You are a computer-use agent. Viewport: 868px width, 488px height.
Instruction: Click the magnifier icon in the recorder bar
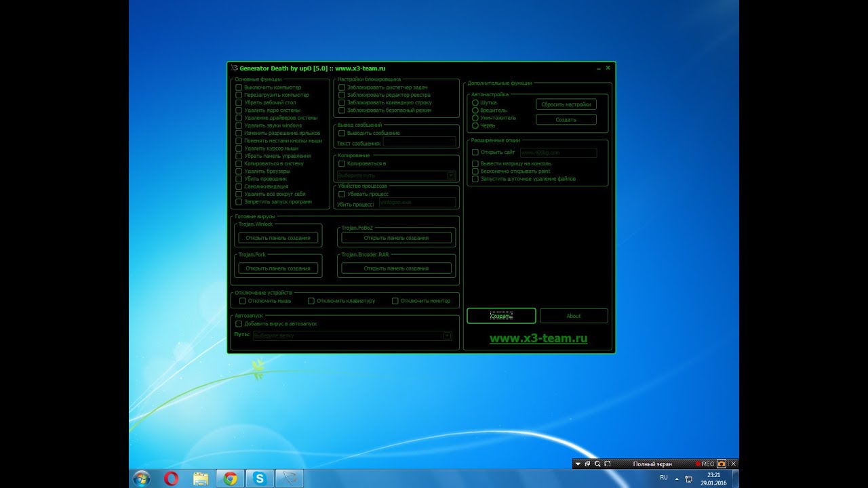(x=597, y=464)
